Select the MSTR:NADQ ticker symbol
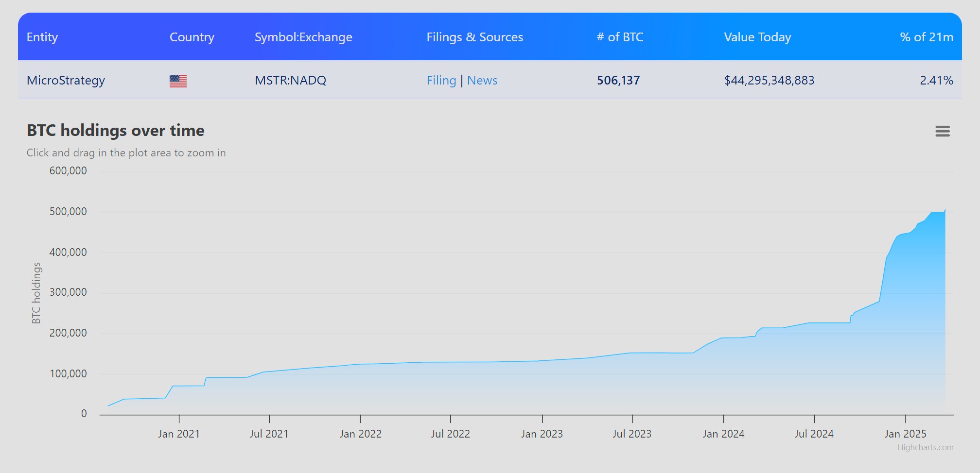980x473 pixels. tap(291, 80)
